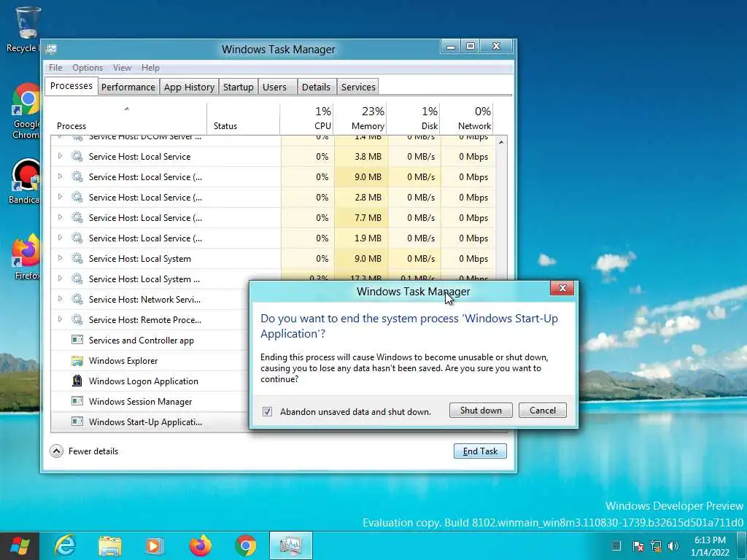This screenshot has height=560, width=747.
Task: Sort by the Status column header
Action: [244, 118]
